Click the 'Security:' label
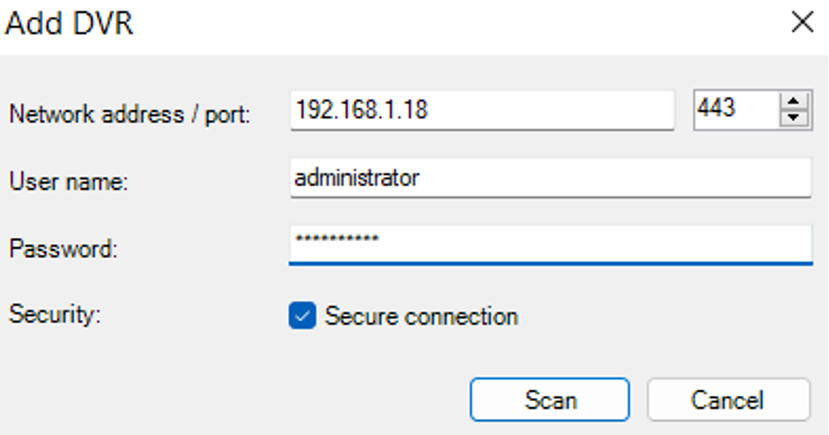This screenshot has width=829, height=435. [58, 314]
